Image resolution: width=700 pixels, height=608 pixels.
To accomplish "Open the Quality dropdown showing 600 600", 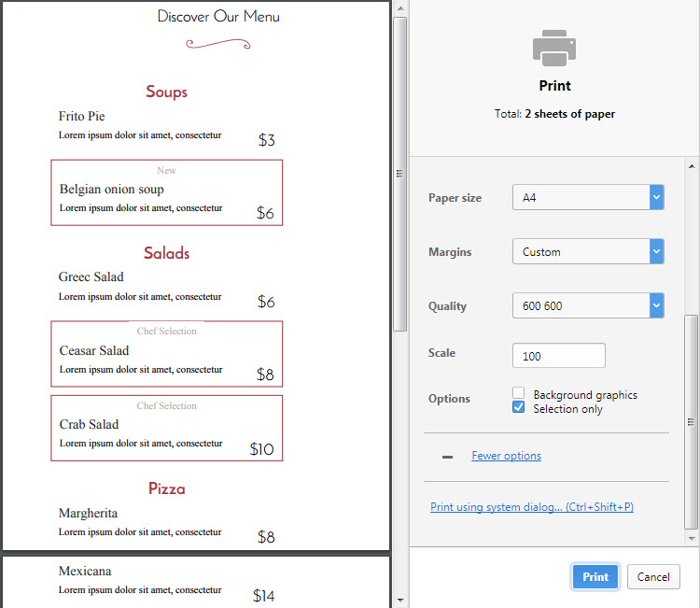I will (x=588, y=306).
